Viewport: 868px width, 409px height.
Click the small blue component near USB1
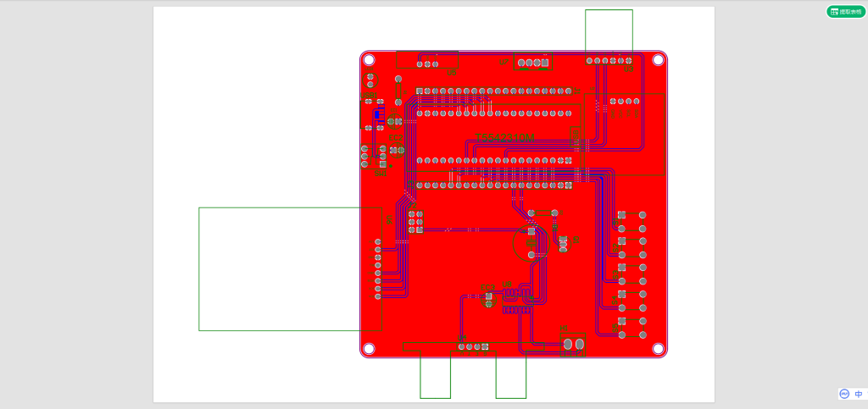(378, 113)
